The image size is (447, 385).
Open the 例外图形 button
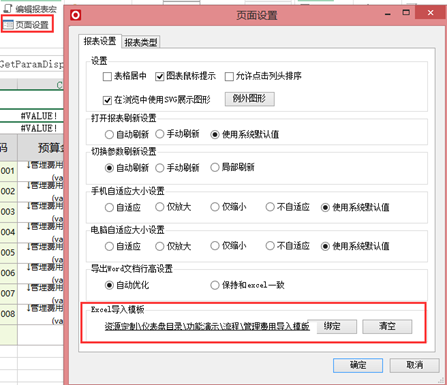pos(250,99)
